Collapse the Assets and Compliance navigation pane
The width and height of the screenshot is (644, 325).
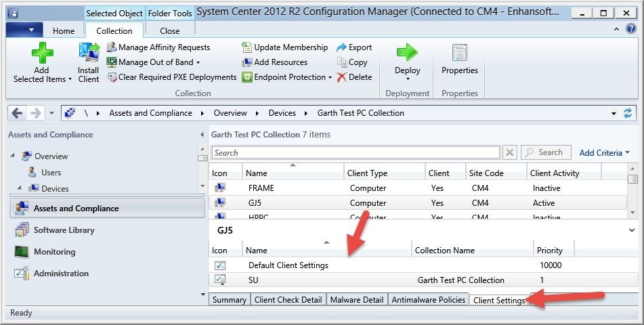pos(202,134)
